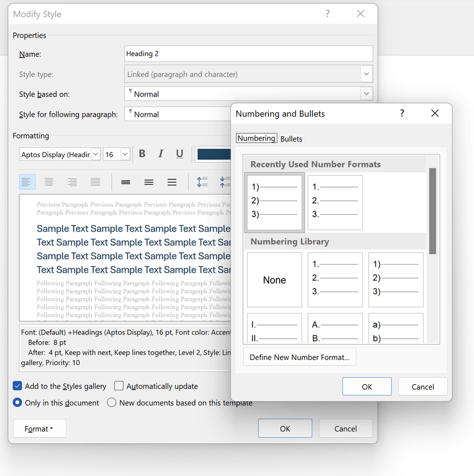Decrease paragraph spacing icon

point(225,182)
